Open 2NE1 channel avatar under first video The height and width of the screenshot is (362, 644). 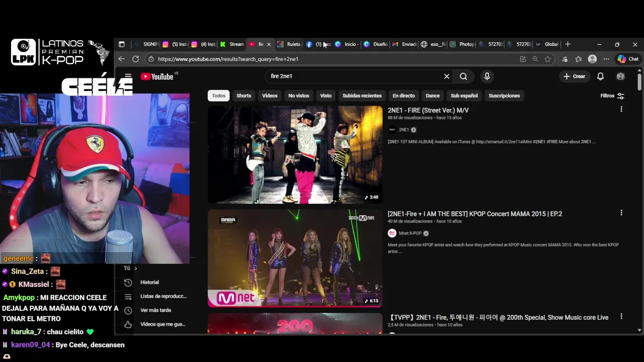[392, 130]
